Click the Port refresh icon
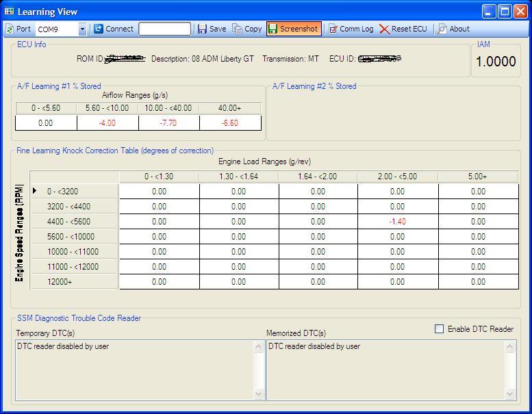 point(10,29)
